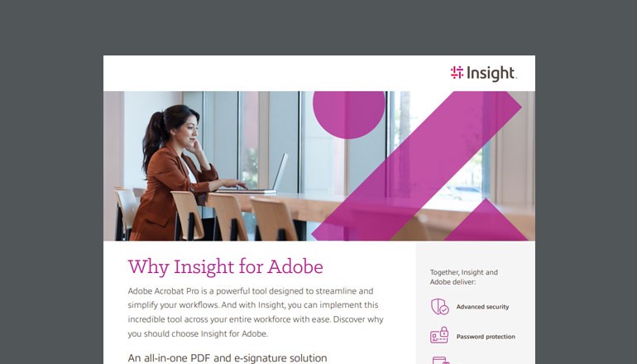Click the Password protection lock icon
This screenshot has width=637, height=364.
click(x=439, y=337)
